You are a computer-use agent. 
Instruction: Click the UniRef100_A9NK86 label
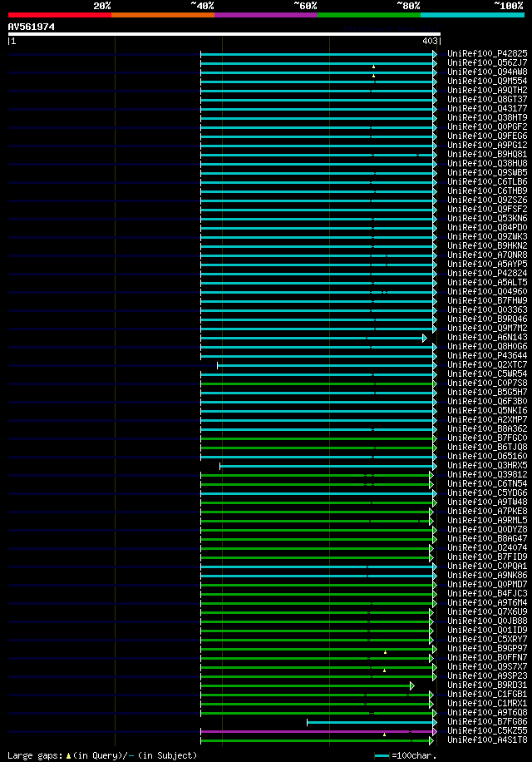487,576
